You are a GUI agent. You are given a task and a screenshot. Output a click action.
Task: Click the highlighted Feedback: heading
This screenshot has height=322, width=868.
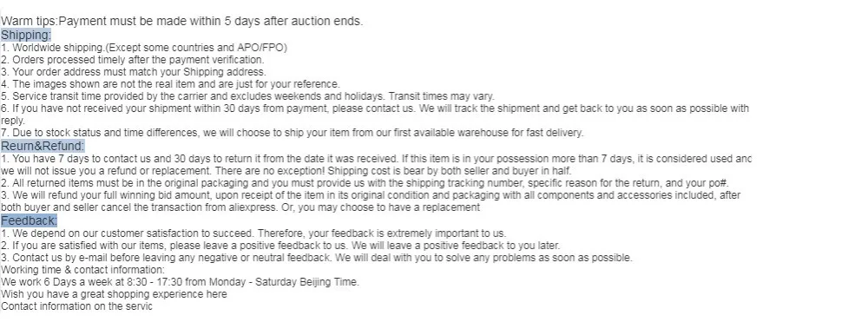29,220
